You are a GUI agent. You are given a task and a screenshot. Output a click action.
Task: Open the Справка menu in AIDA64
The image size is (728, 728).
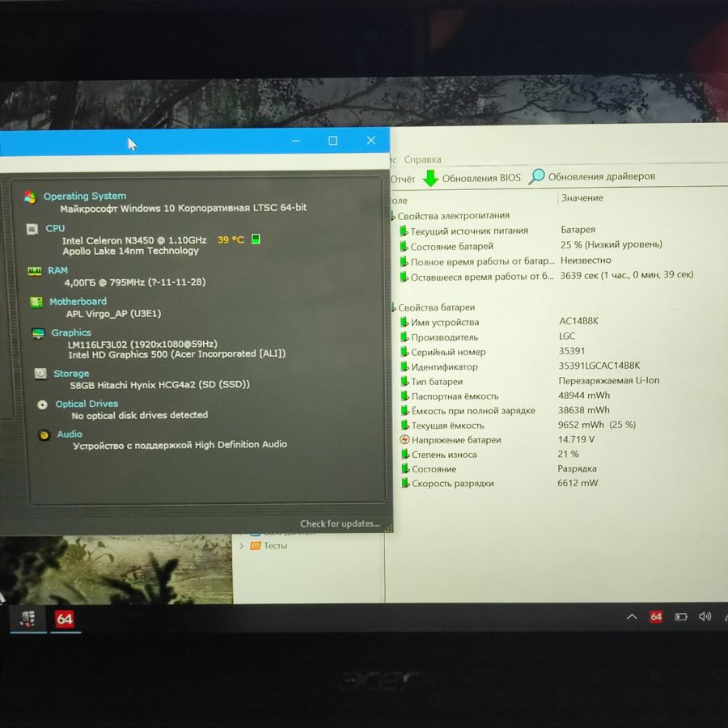[x=422, y=159]
